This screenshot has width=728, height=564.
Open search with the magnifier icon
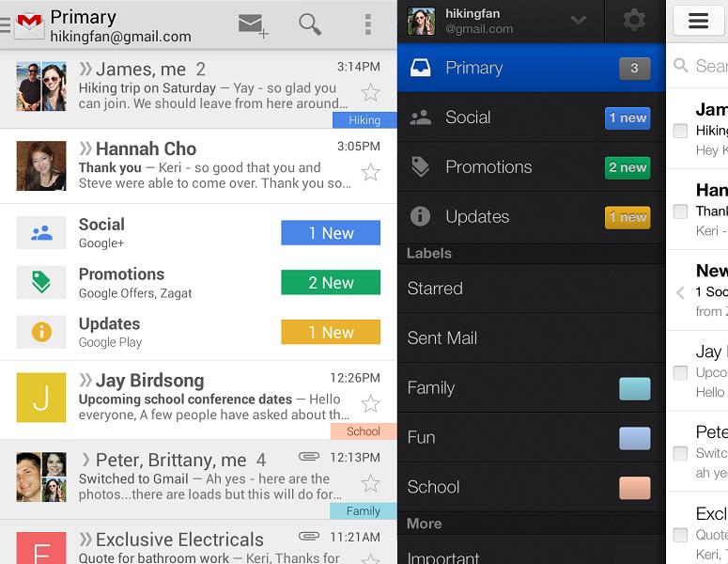pyautogui.click(x=310, y=24)
